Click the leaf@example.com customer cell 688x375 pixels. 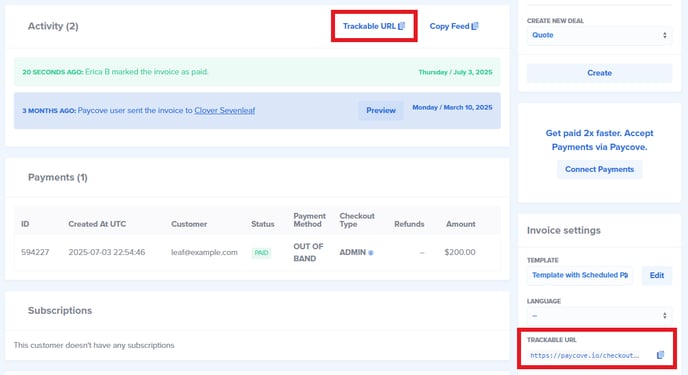pos(204,252)
